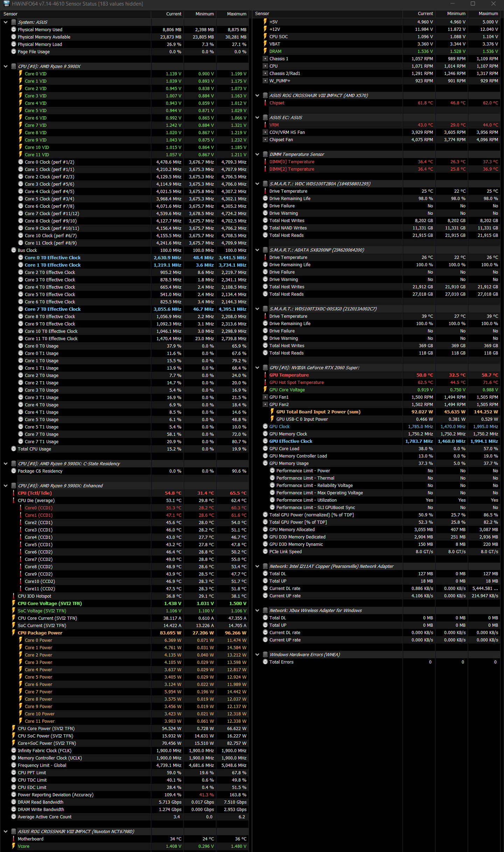This screenshot has width=504, height=852.
Task: Collapse the Intel I211AT network group
Action: (x=257, y=566)
